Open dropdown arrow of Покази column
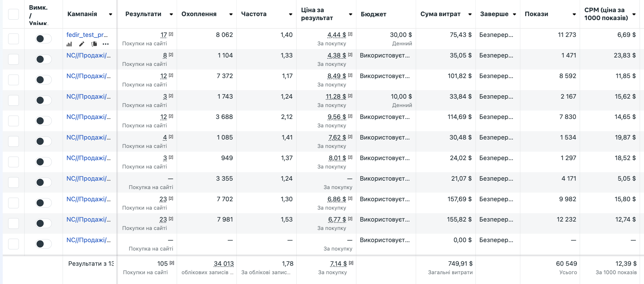 click(574, 14)
